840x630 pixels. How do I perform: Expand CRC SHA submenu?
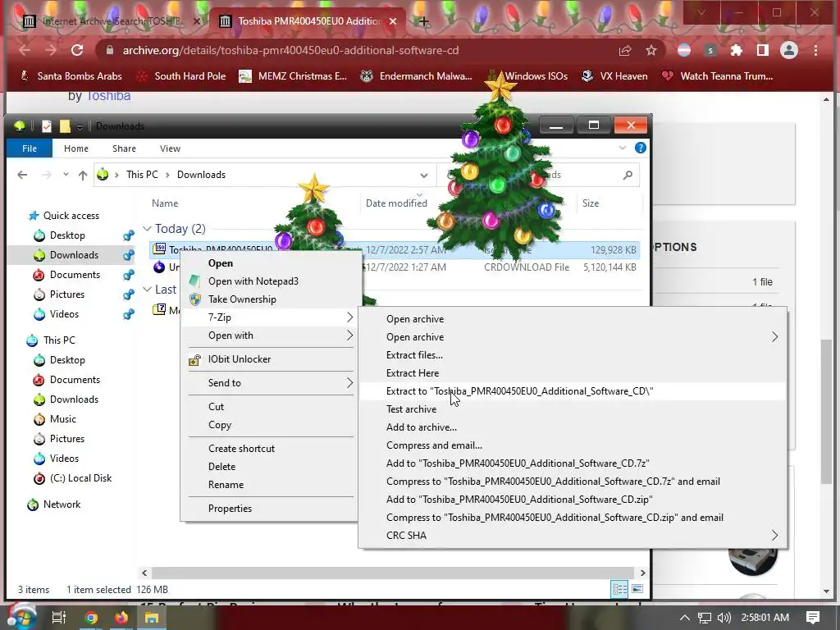572,536
